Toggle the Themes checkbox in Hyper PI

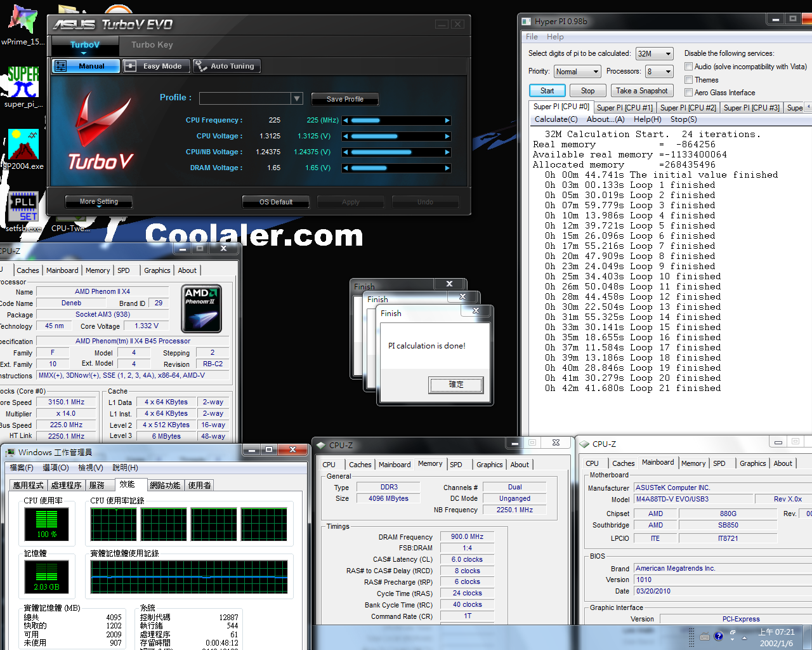[x=688, y=79]
